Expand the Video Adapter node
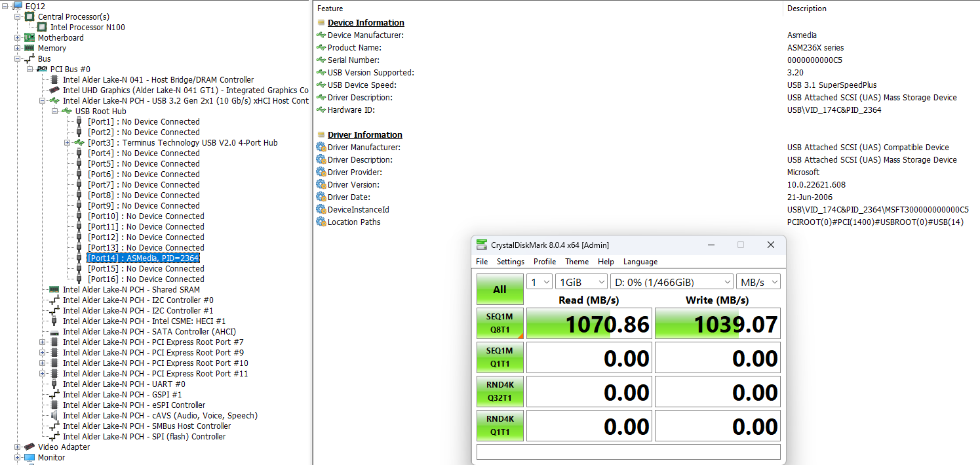Image resolution: width=980 pixels, height=465 pixels. coord(18,447)
